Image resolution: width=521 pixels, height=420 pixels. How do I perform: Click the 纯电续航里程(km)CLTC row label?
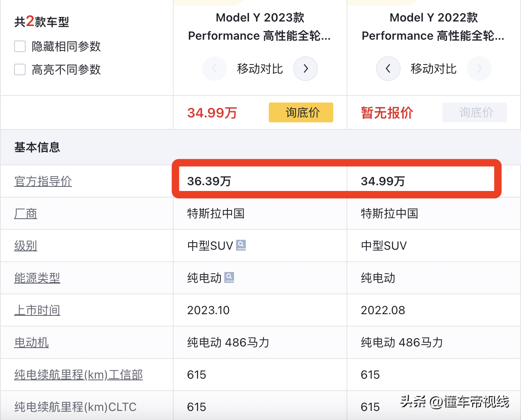pyautogui.click(x=75, y=407)
